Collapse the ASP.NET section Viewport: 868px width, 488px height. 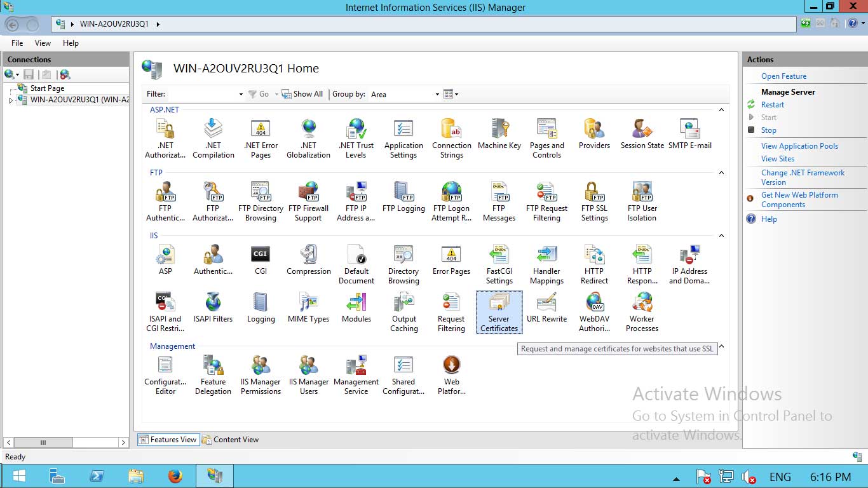[721, 110]
